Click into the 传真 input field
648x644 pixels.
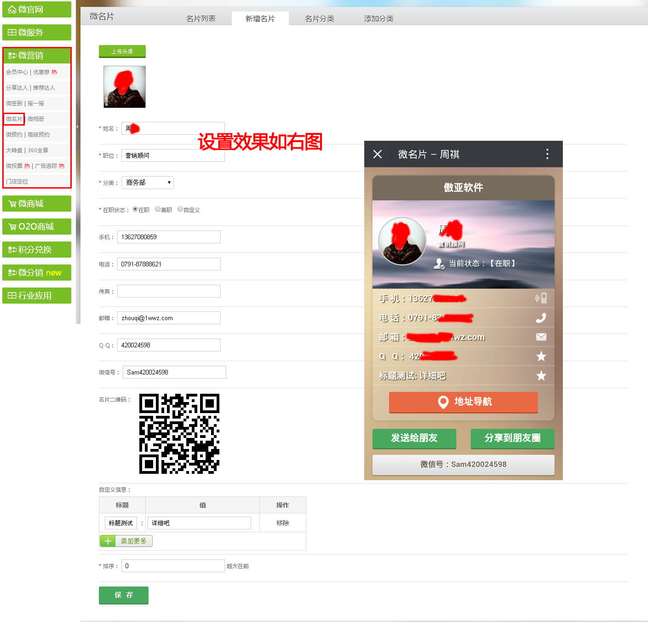[x=169, y=291]
